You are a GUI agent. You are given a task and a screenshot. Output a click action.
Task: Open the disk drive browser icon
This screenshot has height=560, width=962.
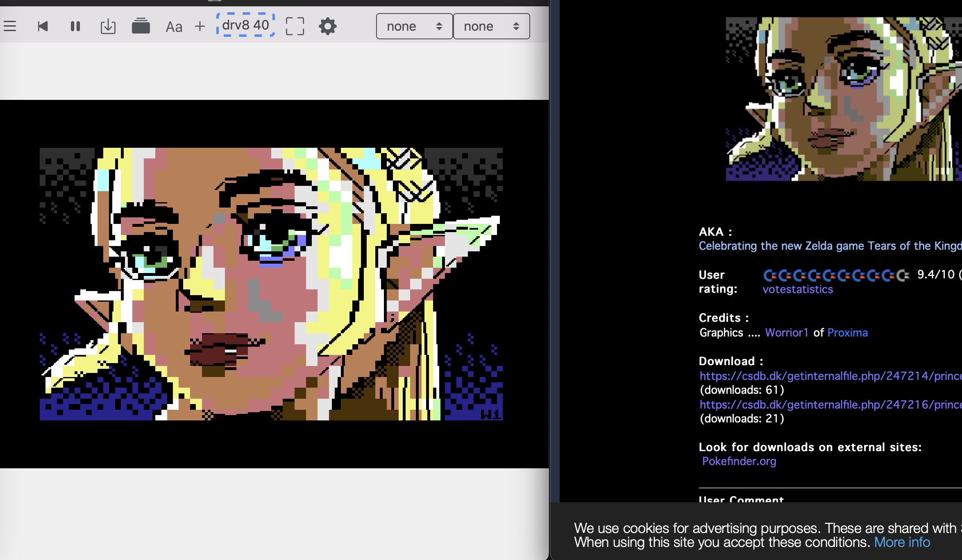141,26
